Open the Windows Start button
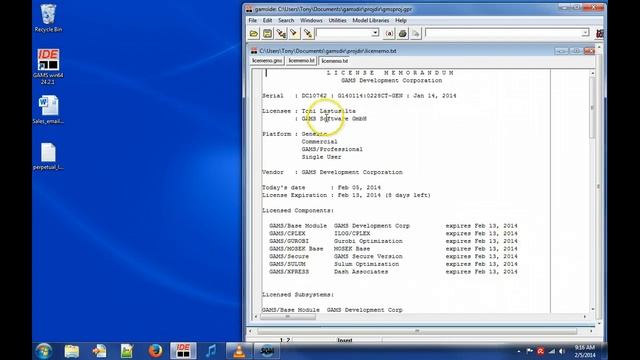 [x=44, y=351]
